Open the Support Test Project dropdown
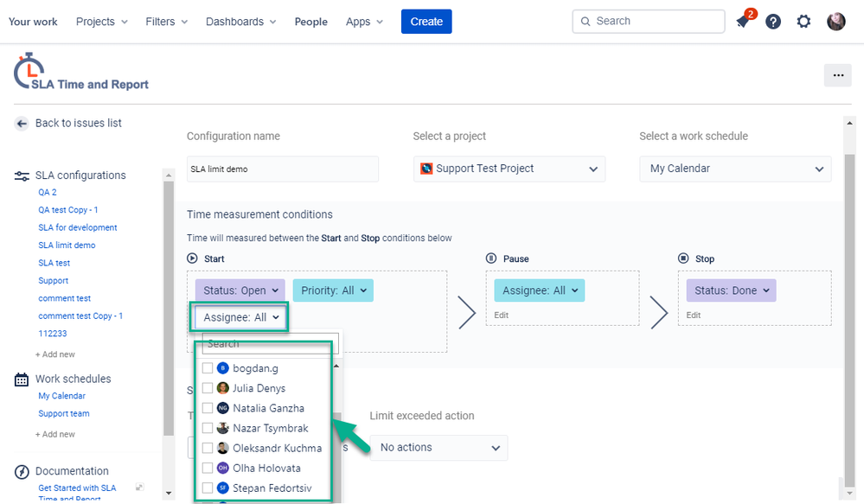 (509, 169)
